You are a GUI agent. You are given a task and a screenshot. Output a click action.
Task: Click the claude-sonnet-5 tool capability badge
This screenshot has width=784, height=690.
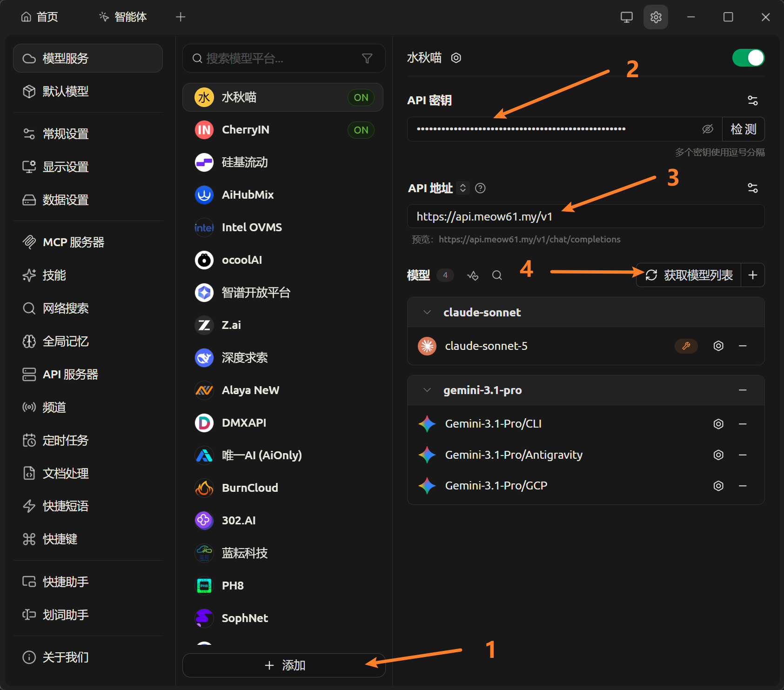click(x=686, y=346)
